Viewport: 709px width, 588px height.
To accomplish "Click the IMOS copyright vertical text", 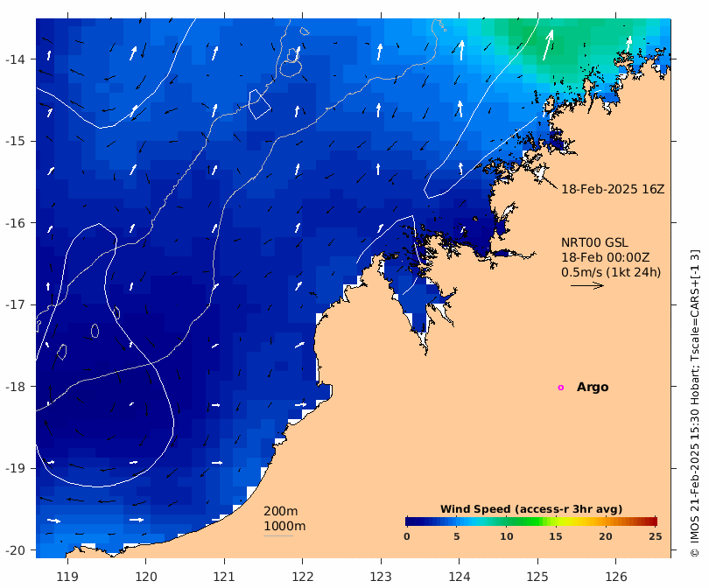I will (x=695, y=403).
